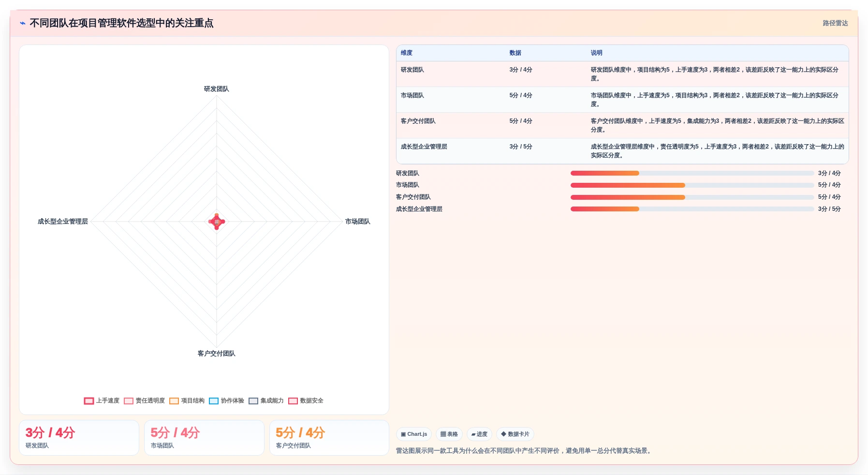Toggle 协作体验 legend swatch

coord(213,401)
